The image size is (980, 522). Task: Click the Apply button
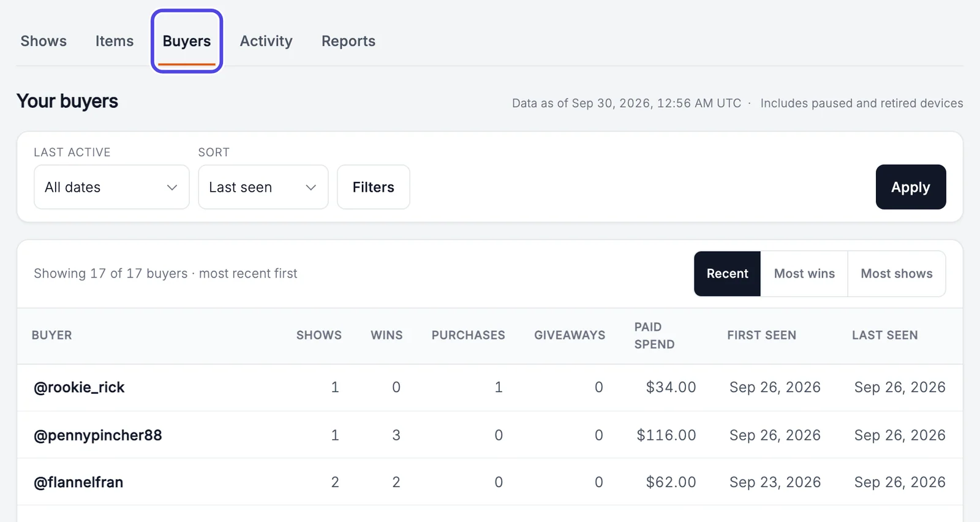coord(911,187)
